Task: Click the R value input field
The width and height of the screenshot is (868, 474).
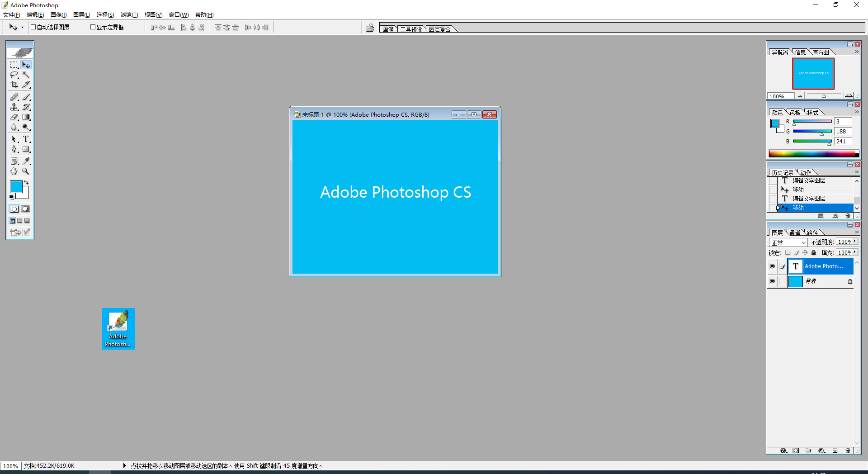Action: 843,122
